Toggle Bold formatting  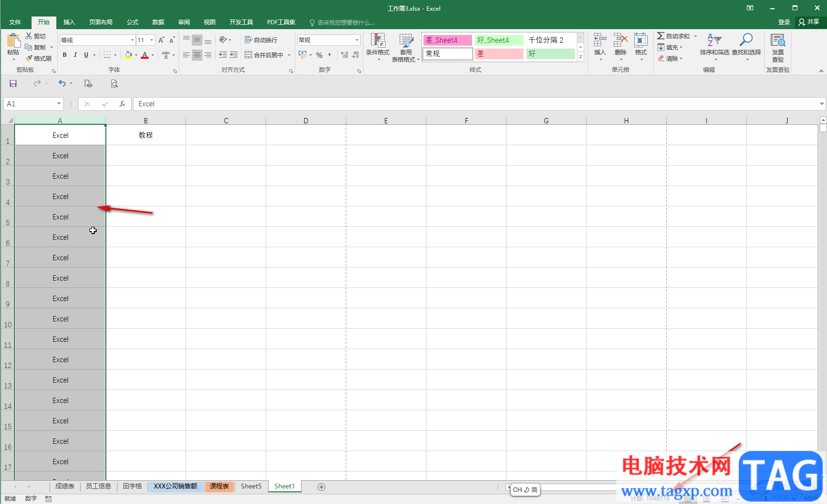point(65,55)
